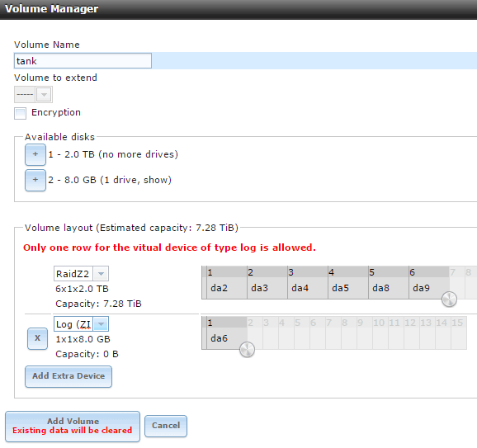Click the 'Capacity: 0 B' text
Viewport: 477px width, 448px height.
coord(87,354)
